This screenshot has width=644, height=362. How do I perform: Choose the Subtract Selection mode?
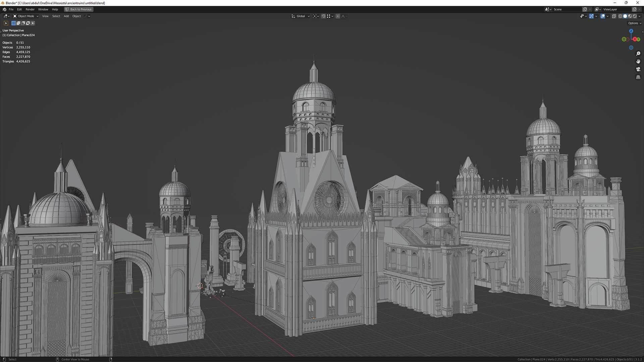pos(23,23)
